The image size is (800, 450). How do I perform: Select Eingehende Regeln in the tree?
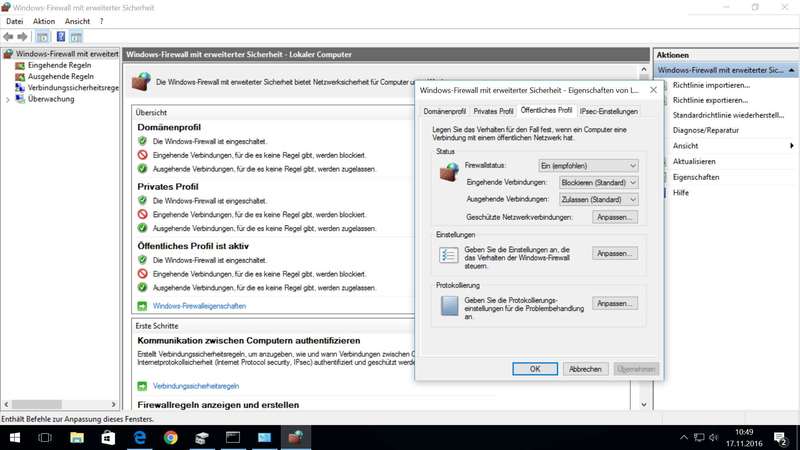pyautogui.click(x=60, y=65)
